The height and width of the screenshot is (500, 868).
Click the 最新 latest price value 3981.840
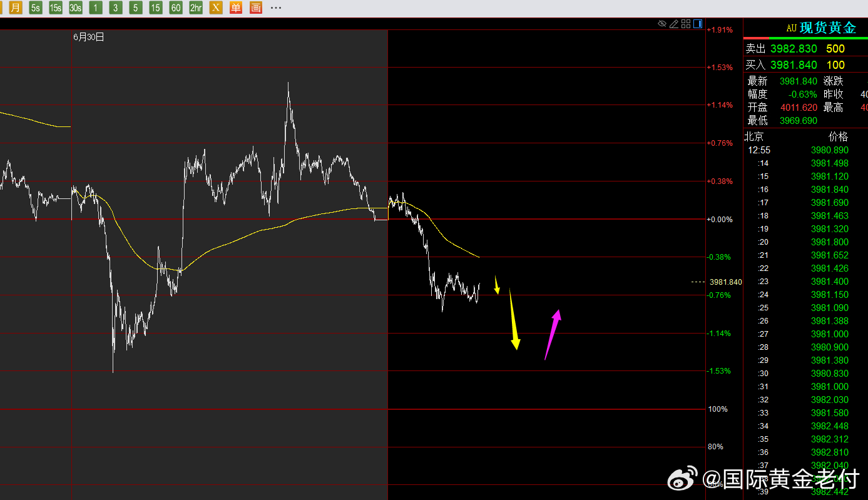[799, 81]
